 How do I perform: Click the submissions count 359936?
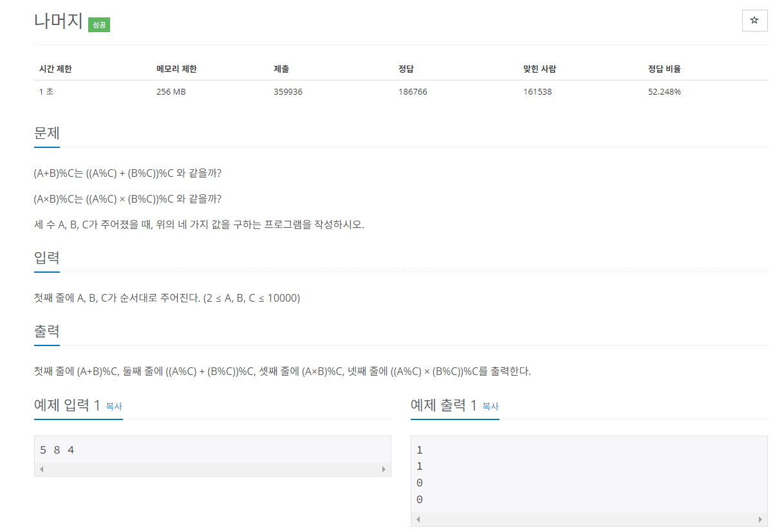point(288,91)
